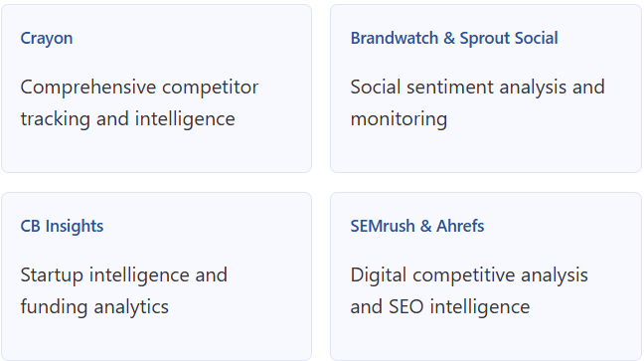This screenshot has width=644, height=361.
Task: Click the 'Comprehensive competitor' text line
Action: pos(140,88)
